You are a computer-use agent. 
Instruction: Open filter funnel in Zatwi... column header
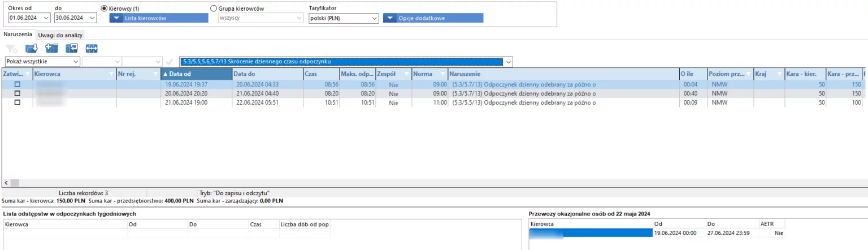(x=27, y=74)
